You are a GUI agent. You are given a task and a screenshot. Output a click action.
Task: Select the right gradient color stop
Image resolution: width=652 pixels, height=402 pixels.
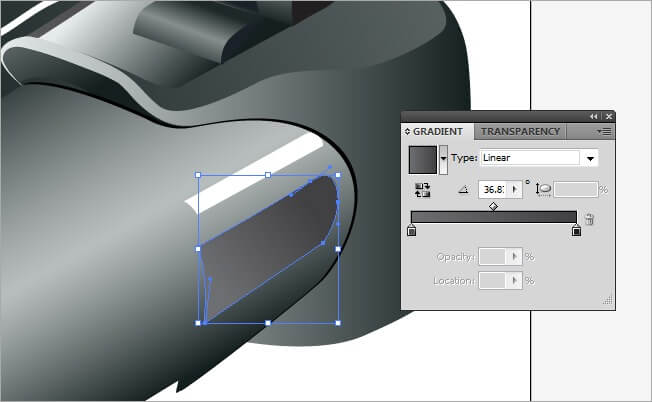[x=576, y=230]
